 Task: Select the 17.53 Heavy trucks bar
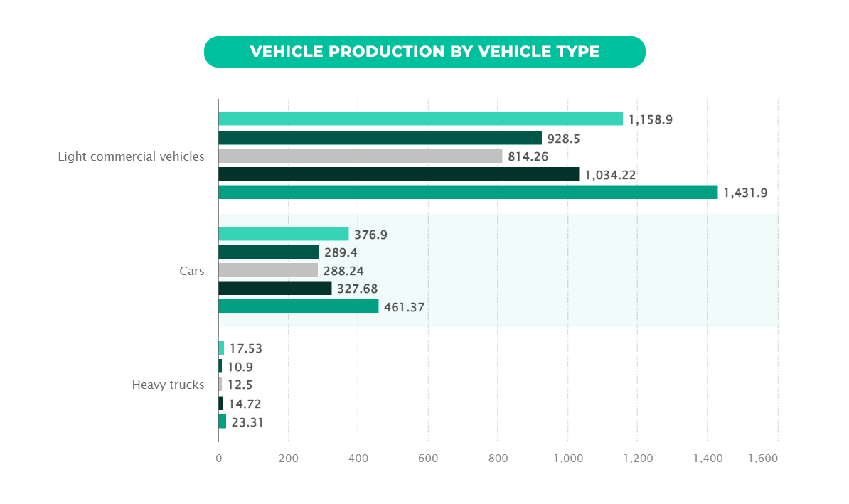223,348
